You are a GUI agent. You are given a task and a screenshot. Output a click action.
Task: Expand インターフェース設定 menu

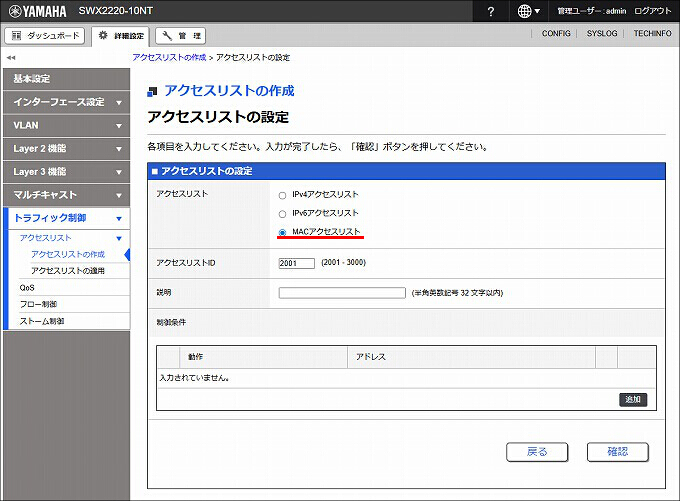(x=66, y=102)
